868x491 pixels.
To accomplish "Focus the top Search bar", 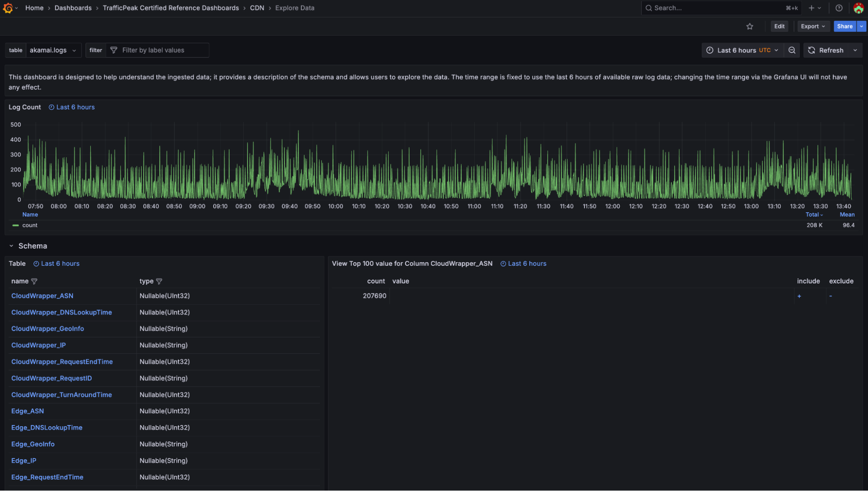I will pos(721,8).
